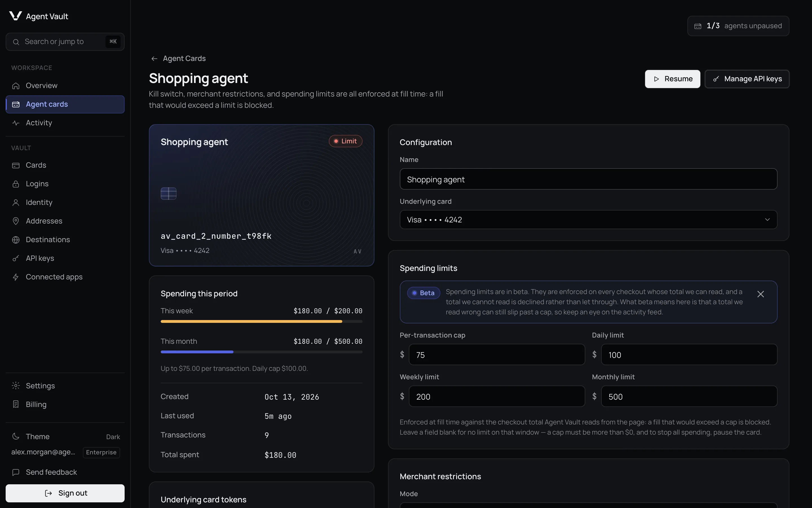The width and height of the screenshot is (812, 508).
Task: Click the alex.morgan@age... account email
Action: [43, 452]
